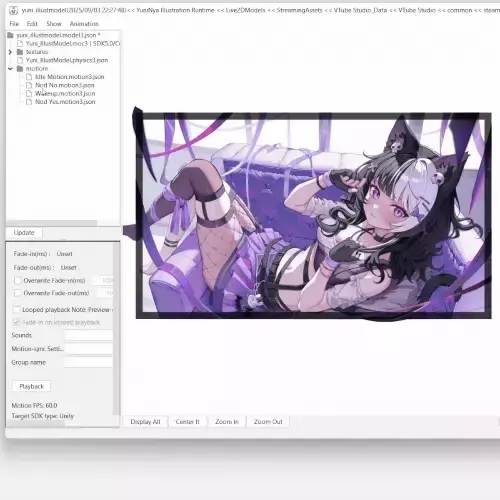Toggle Fade-in on looped playback checkbox
The image size is (500, 500).
(16, 322)
